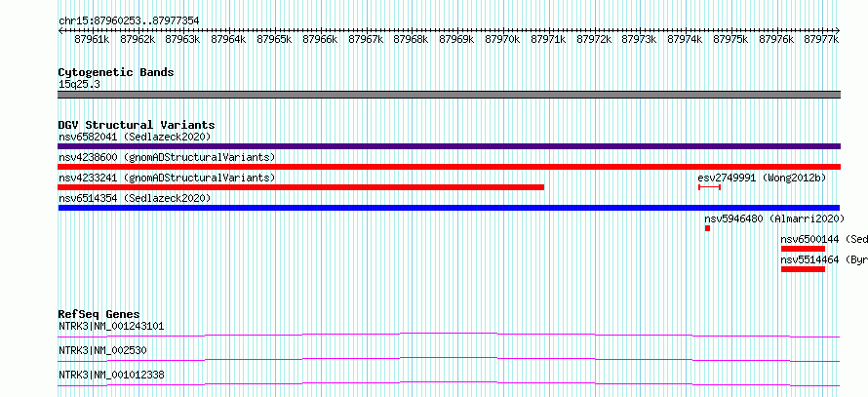Click the 87977k ruler tick label

[x=821, y=39]
